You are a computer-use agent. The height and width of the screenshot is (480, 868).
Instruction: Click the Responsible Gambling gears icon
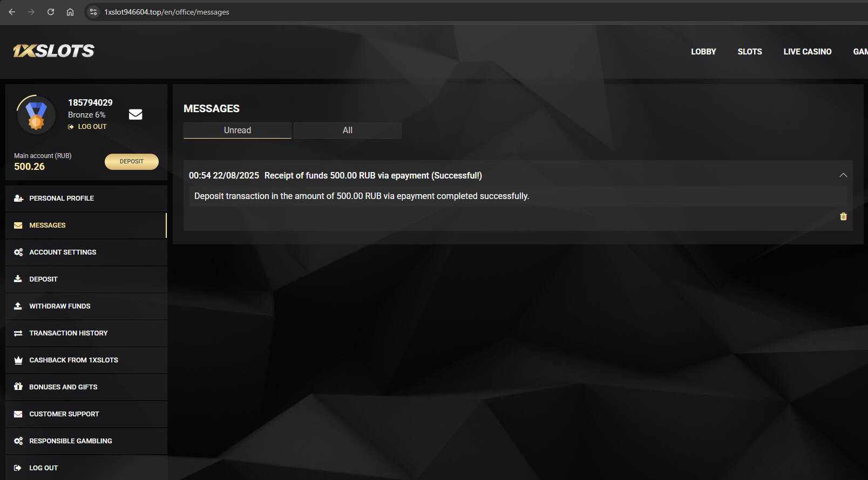tap(18, 441)
